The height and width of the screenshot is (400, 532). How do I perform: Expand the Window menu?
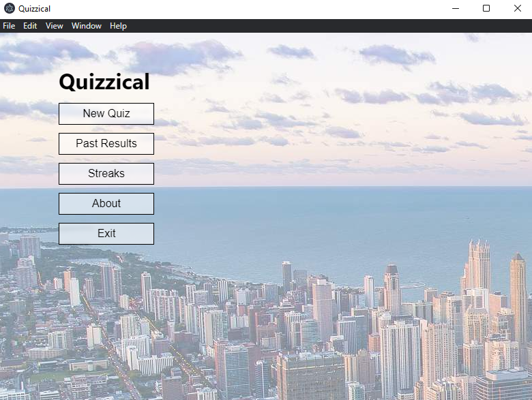87,26
